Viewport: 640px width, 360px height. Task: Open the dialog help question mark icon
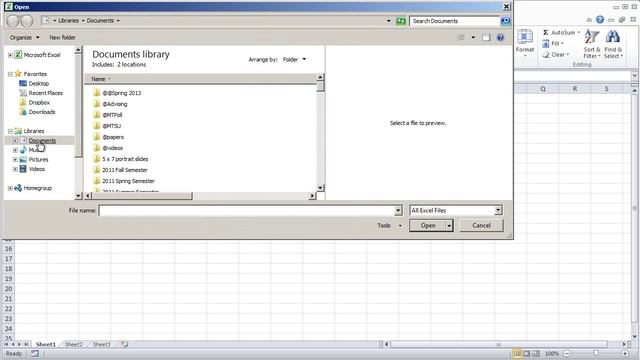point(500,38)
